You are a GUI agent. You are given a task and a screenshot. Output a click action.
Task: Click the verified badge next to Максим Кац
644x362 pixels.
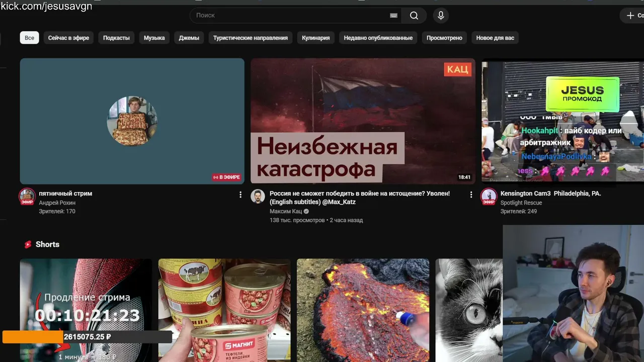(306, 211)
